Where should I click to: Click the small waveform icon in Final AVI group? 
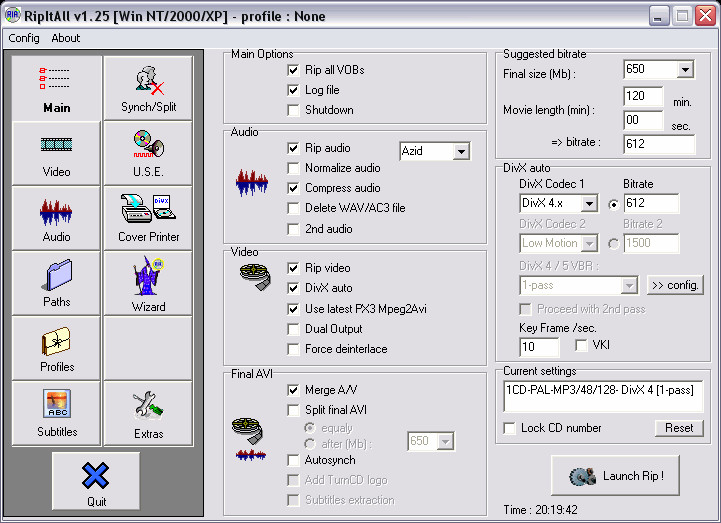[x=251, y=455]
